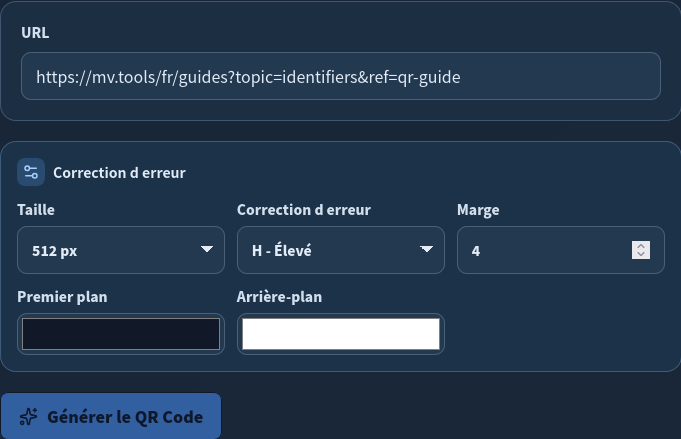681x439 pixels.
Task: Open the Premier plan dark color swatch
Action: point(121,334)
